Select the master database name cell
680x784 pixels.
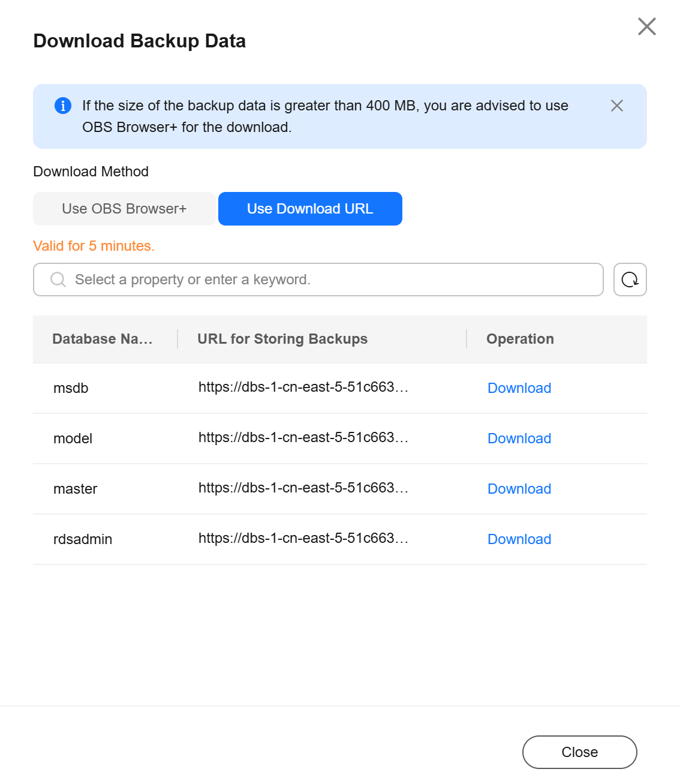75,489
